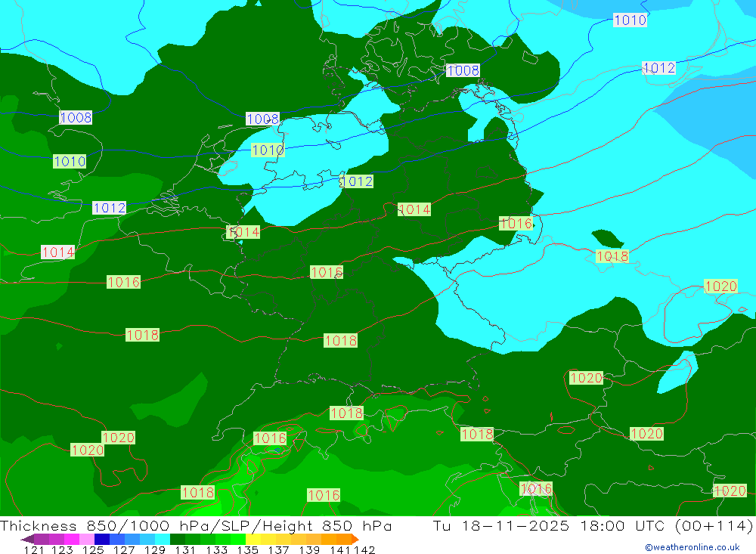Click the blue 1010 isobar label in the top-right corner

pos(630,20)
